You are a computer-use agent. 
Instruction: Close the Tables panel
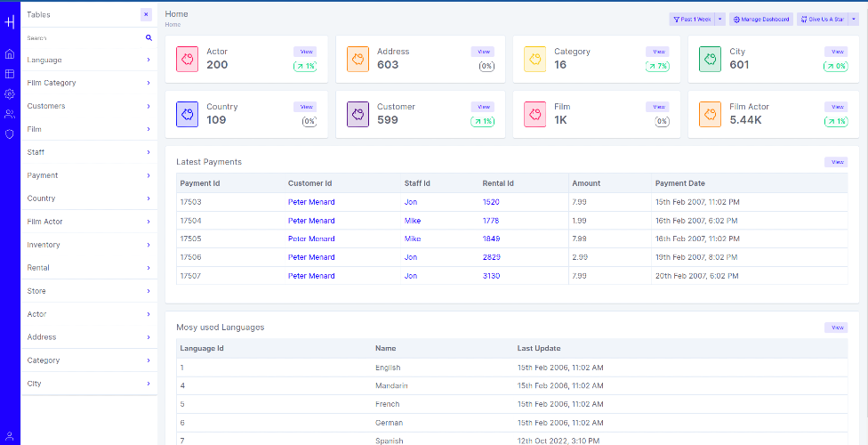pos(146,15)
